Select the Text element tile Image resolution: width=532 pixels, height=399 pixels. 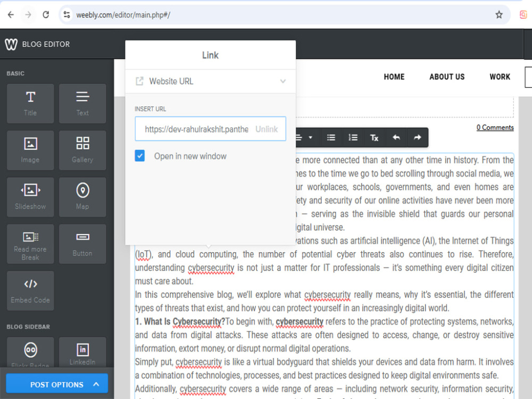(82, 104)
